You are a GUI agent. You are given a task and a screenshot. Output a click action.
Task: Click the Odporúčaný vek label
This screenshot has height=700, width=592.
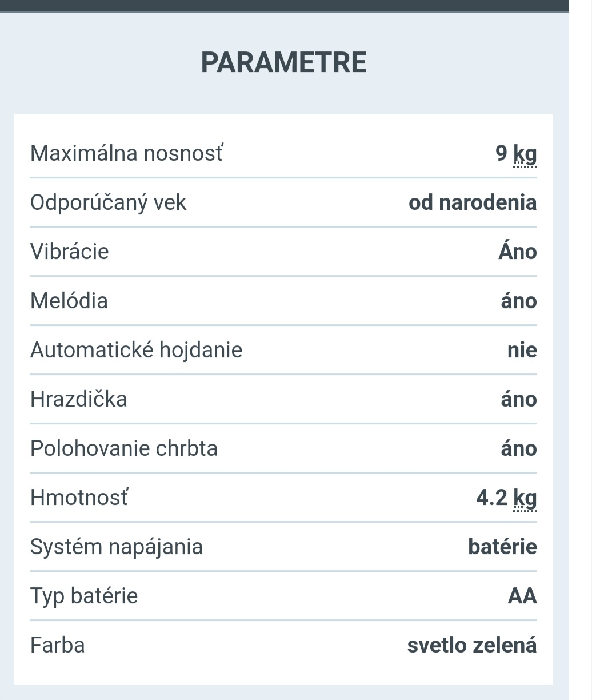(x=108, y=202)
